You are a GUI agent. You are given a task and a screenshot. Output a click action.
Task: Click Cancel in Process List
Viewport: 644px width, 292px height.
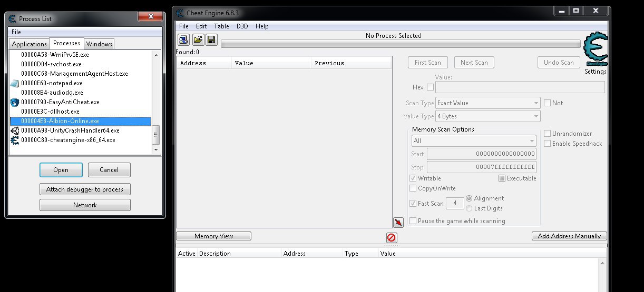coord(109,170)
